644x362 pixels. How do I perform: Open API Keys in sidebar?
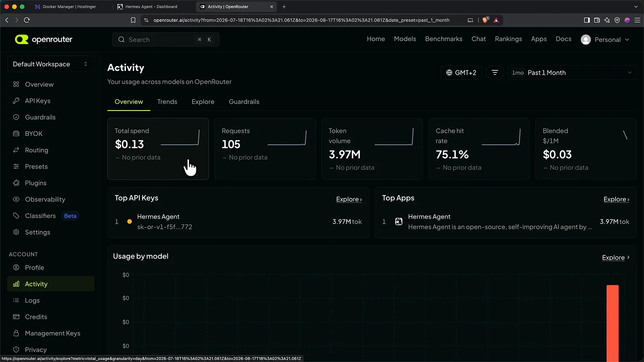(51, 101)
